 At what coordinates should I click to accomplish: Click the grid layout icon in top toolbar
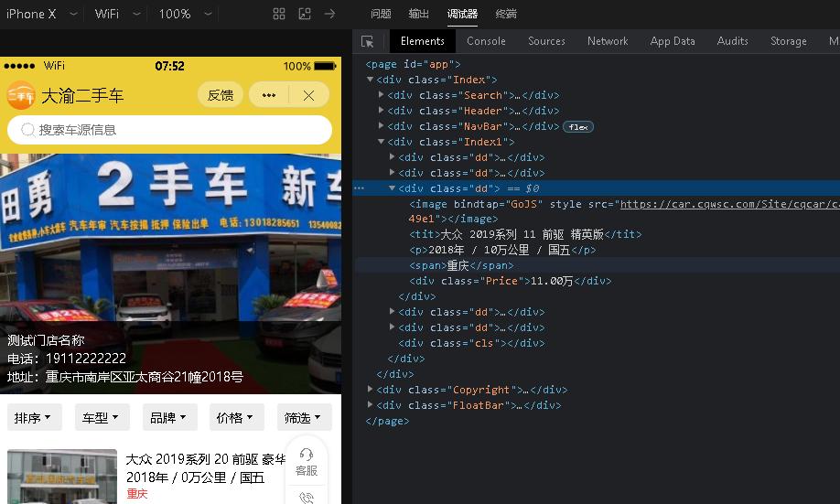click(x=279, y=14)
